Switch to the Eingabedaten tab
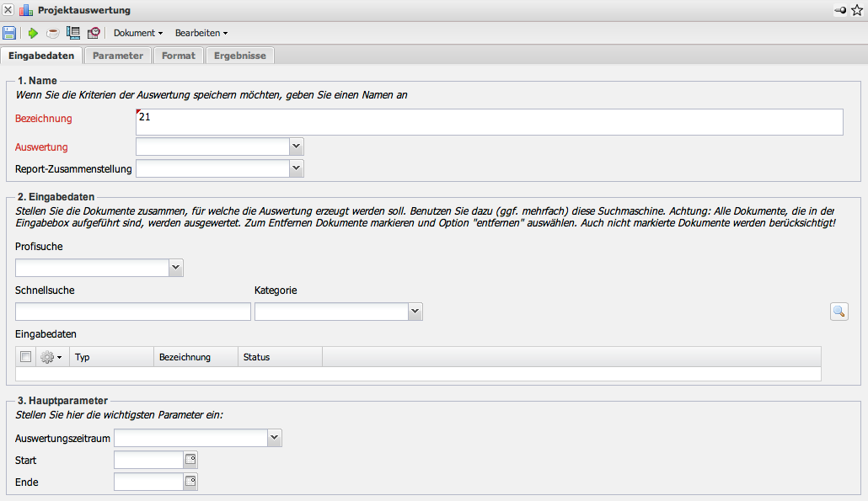 click(x=41, y=56)
